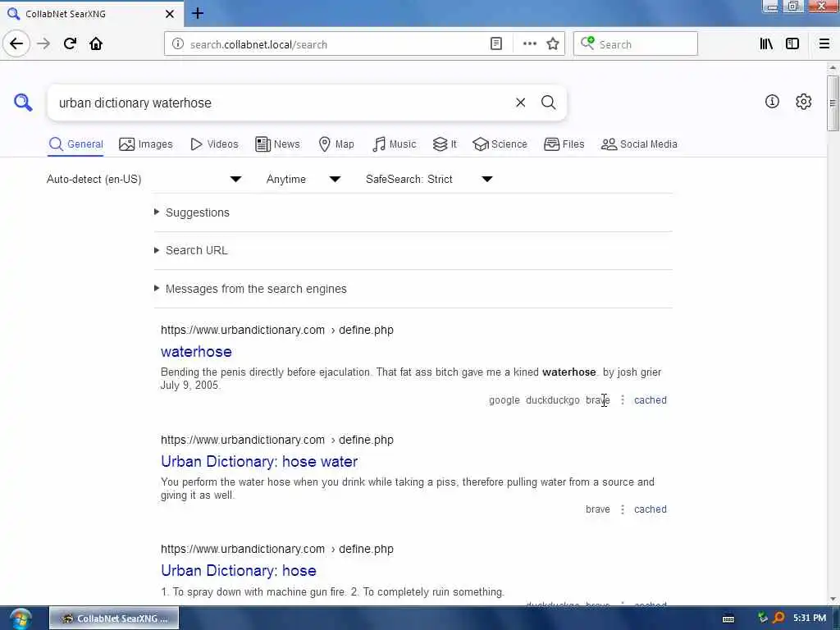Go back with browser back arrow

click(16, 43)
